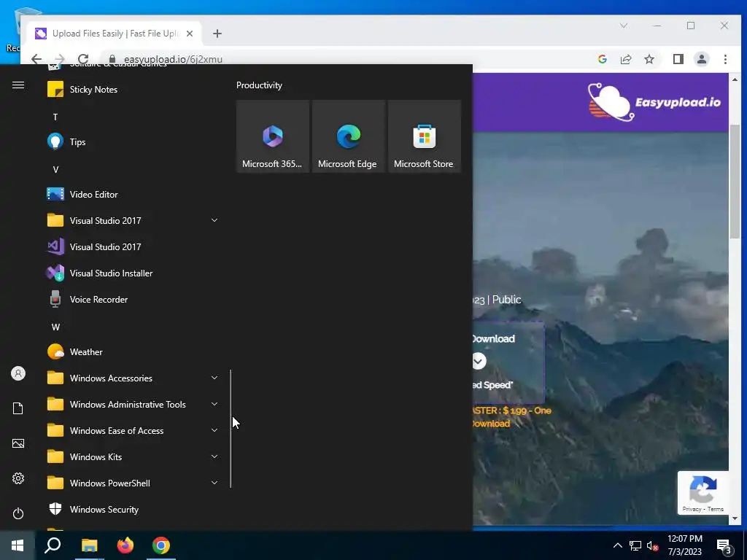
Task: Click the page scrollbar down arrow
Action: click(x=735, y=518)
